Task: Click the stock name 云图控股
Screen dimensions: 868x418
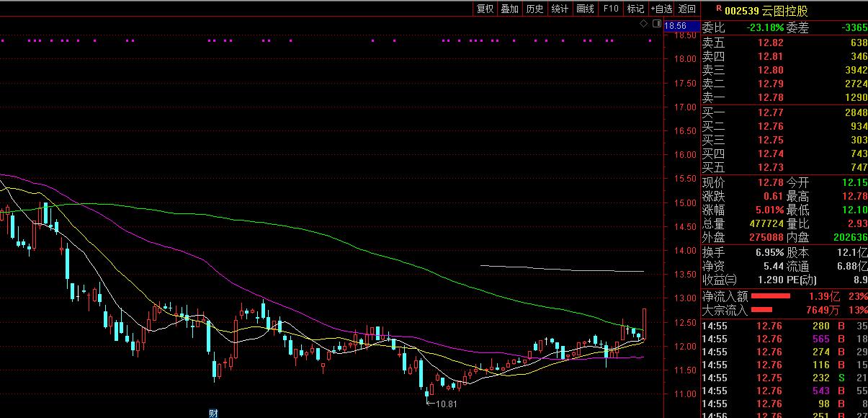Action: point(766,11)
